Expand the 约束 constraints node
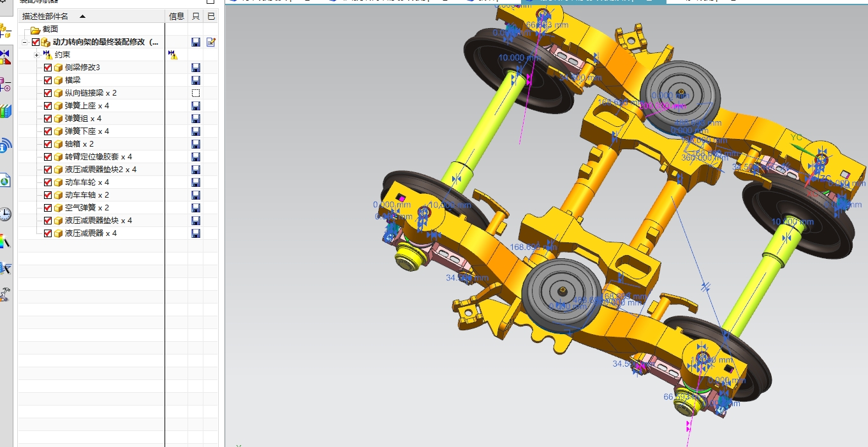Image resolution: width=868 pixels, height=447 pixels. pos(37,55)
